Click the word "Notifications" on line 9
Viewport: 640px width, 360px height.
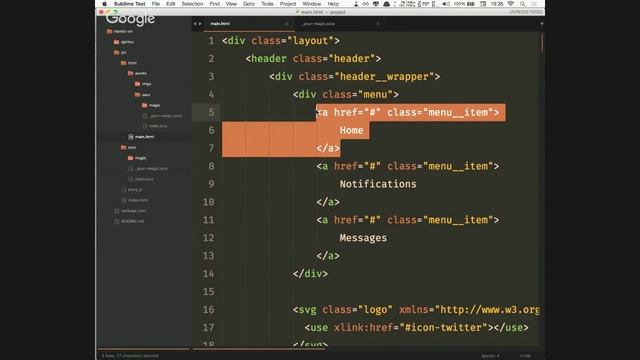click(378, 184)
